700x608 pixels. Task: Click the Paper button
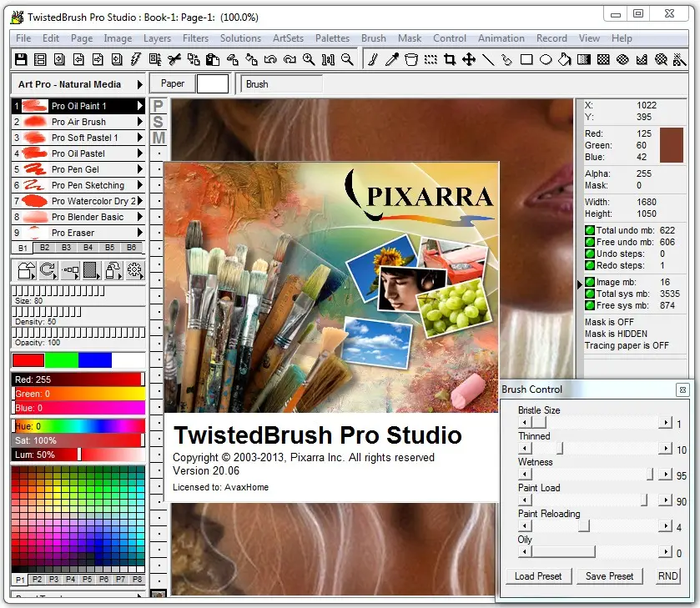pos(173,83)
